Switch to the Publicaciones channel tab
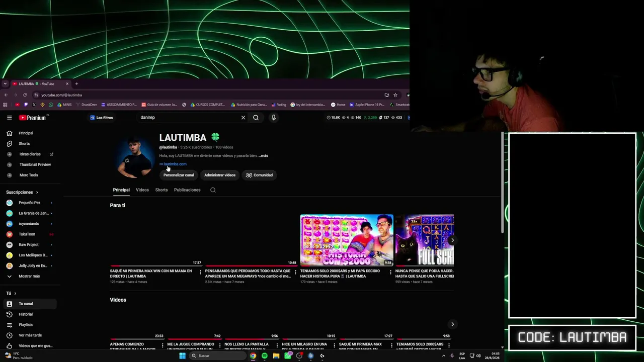 point(187,190)
